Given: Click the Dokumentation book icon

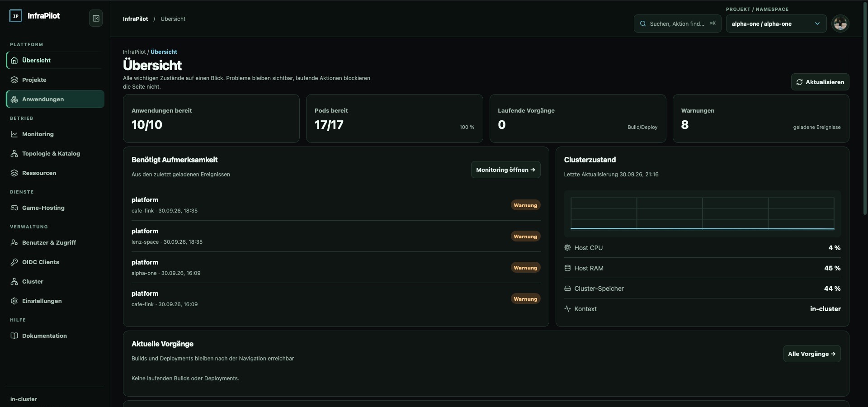Looking at the screenshot, I should tap(14, 336).
